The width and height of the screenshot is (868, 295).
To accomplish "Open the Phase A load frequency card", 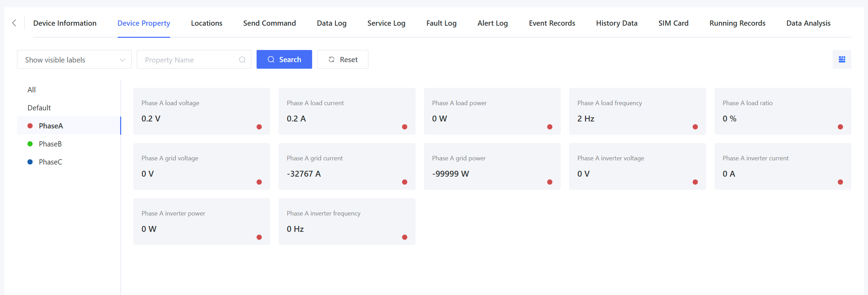I will click(637, 111).
